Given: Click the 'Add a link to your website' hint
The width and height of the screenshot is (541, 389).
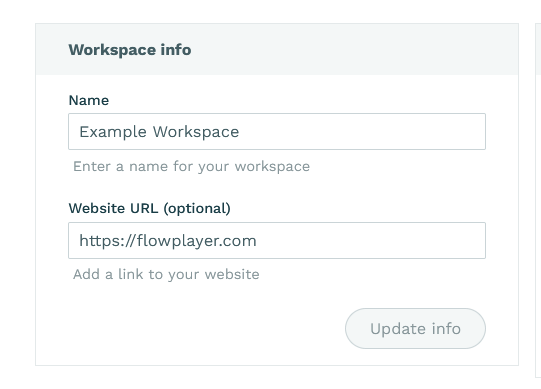Looking at the screenshot, I should [166, 275].
